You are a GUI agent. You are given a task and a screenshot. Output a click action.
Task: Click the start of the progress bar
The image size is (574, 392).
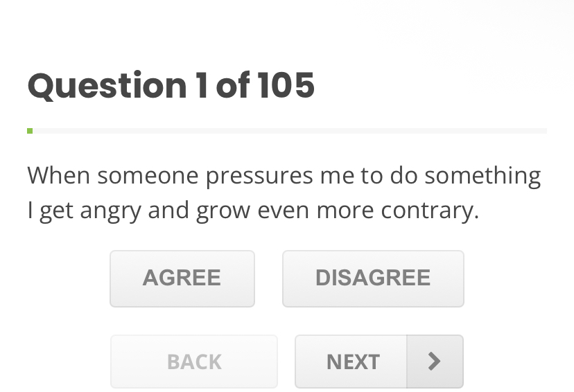(31, 130)
